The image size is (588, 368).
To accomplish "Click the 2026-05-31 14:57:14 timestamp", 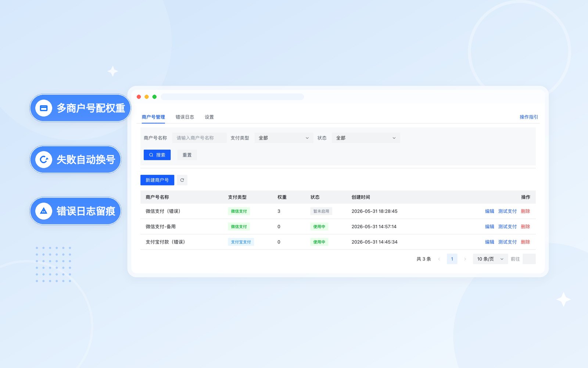I will pos(374,227).
